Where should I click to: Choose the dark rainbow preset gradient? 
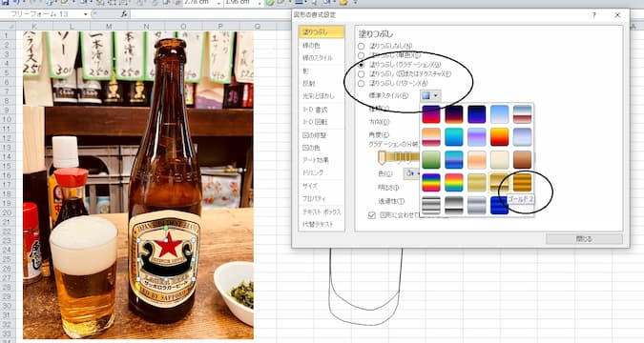point(431,183)
